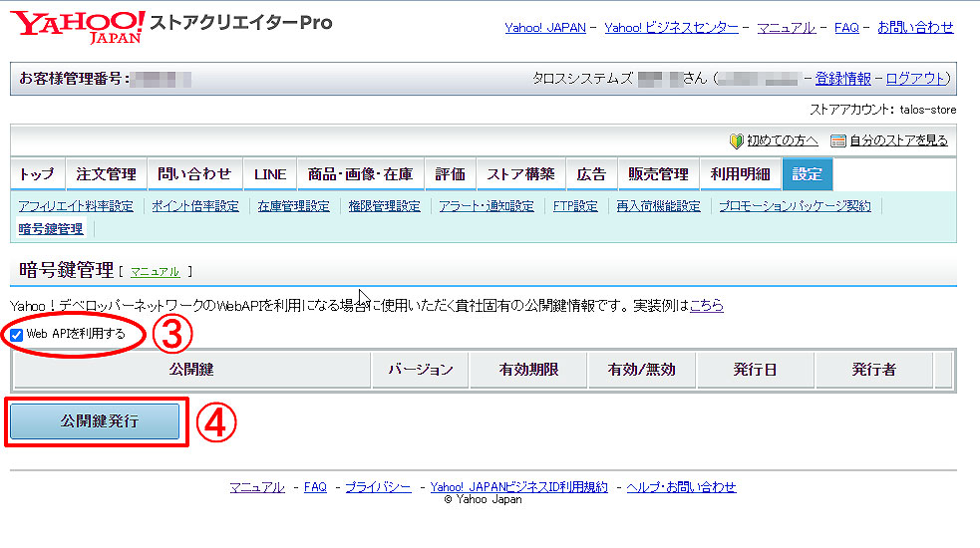This screenshot has width=980, height=548.
Task: Open the 自分のストアを見る link
Action: click(x=899, y=140)
